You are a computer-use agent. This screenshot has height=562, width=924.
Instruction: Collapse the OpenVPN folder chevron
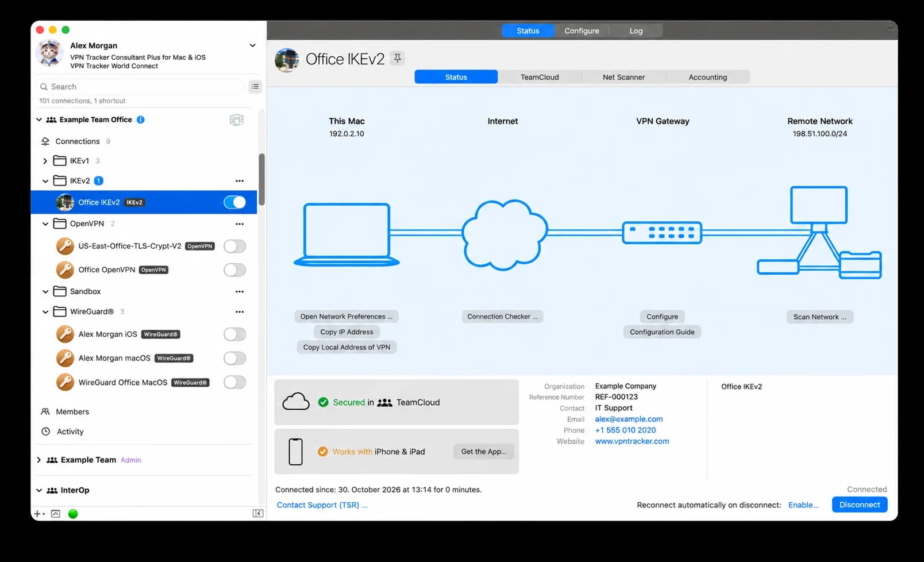pyautogui.click(x=45, y=224)
